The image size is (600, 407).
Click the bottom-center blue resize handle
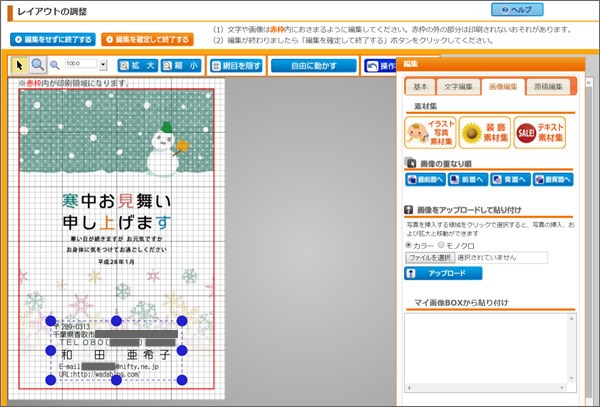(116, 380)
